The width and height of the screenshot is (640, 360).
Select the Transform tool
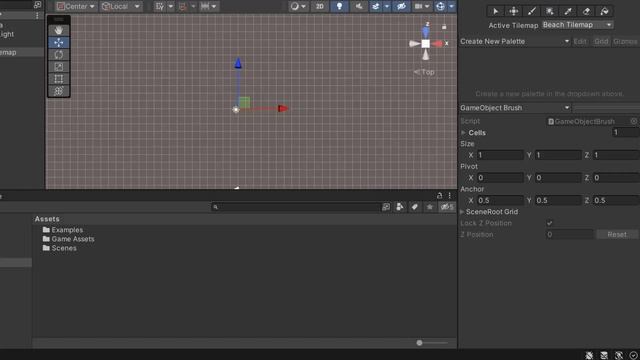pos(59,91)
